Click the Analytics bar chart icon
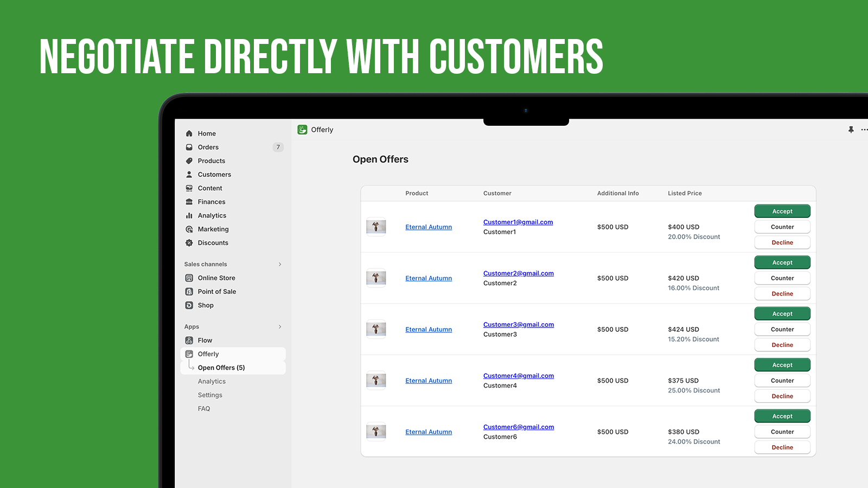Screen dimensions: 868x488 click(x=189, y=216)
